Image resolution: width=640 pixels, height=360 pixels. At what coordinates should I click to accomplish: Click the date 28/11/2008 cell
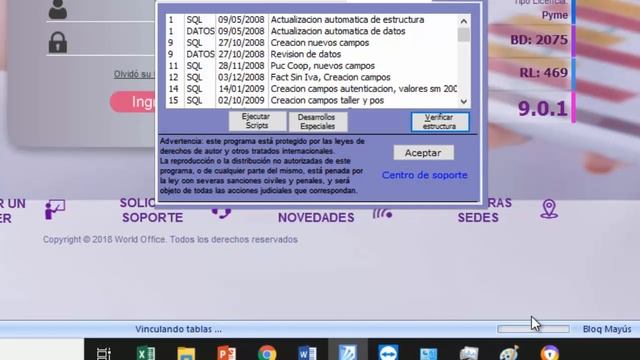[241, 66]
